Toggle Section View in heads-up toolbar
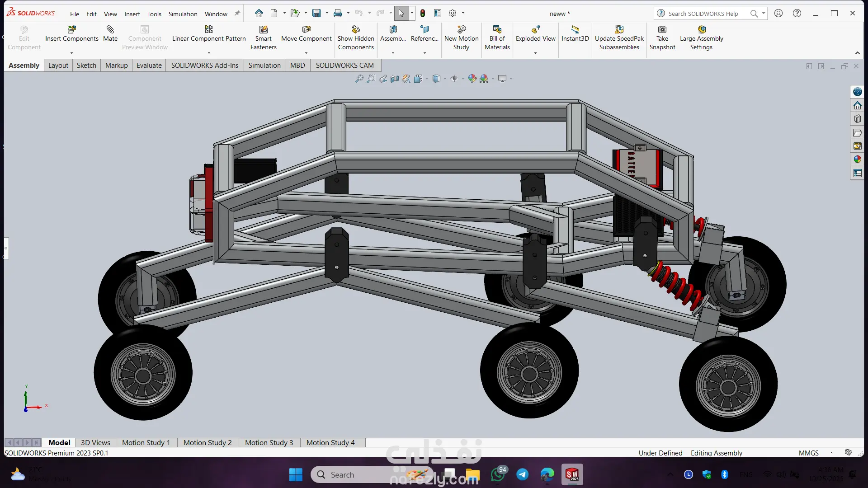This screenshot has height=488, width=868. [x=395, y=79]
